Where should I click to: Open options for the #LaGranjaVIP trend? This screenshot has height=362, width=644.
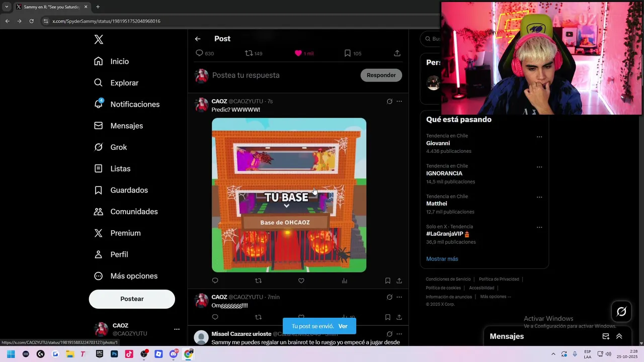[539, 227]
